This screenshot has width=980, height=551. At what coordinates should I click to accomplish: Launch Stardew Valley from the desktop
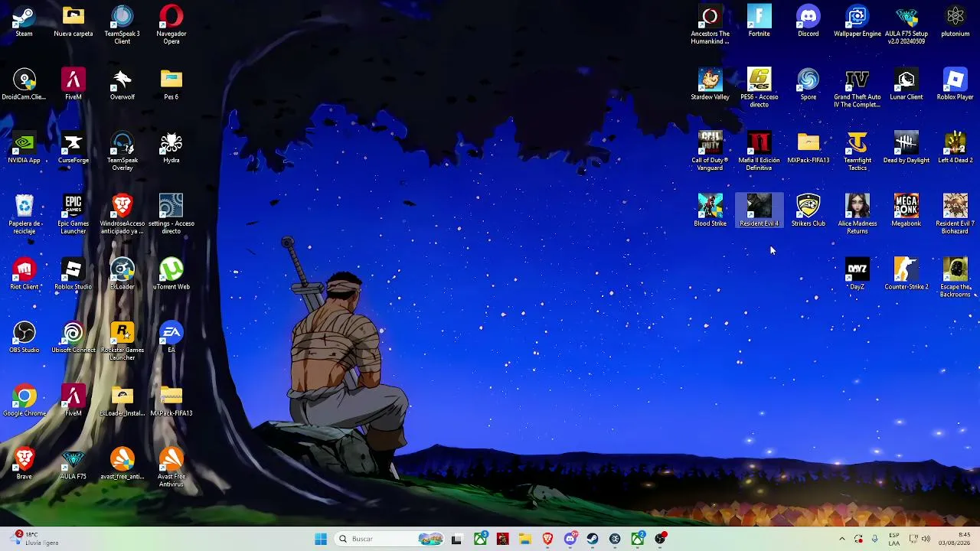pyautogui.click(x=710, y=85)
